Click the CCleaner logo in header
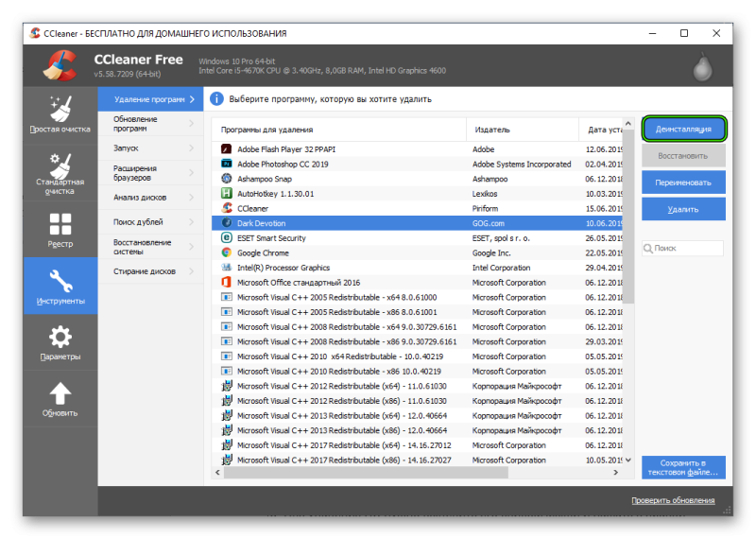Screen dimensions: 756x539 point(60,65)
